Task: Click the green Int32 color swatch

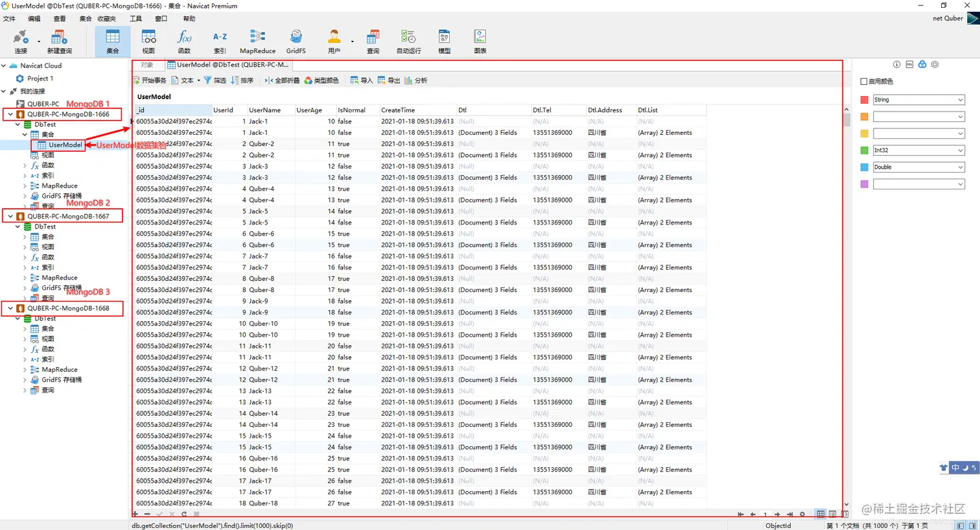Action: [x=864, y=151]
